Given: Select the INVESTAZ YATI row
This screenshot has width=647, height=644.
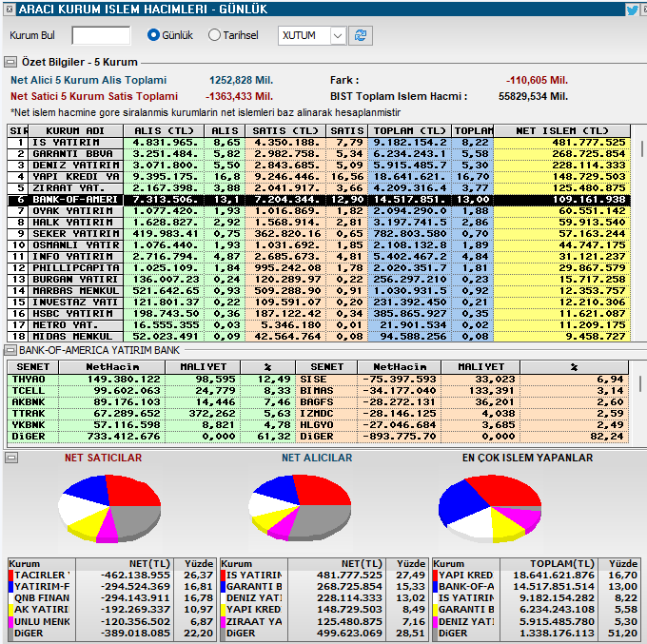Looking at the screenshot, I should click(319, 302).
